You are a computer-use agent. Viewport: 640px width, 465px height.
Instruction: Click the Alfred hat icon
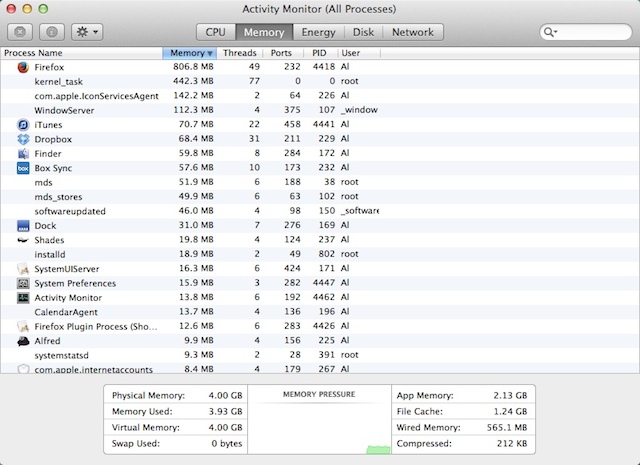[x=23, y=341]
